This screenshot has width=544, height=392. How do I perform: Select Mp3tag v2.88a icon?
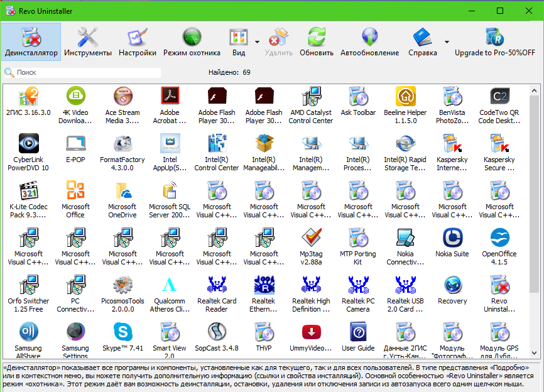click(x=311, y=237)
